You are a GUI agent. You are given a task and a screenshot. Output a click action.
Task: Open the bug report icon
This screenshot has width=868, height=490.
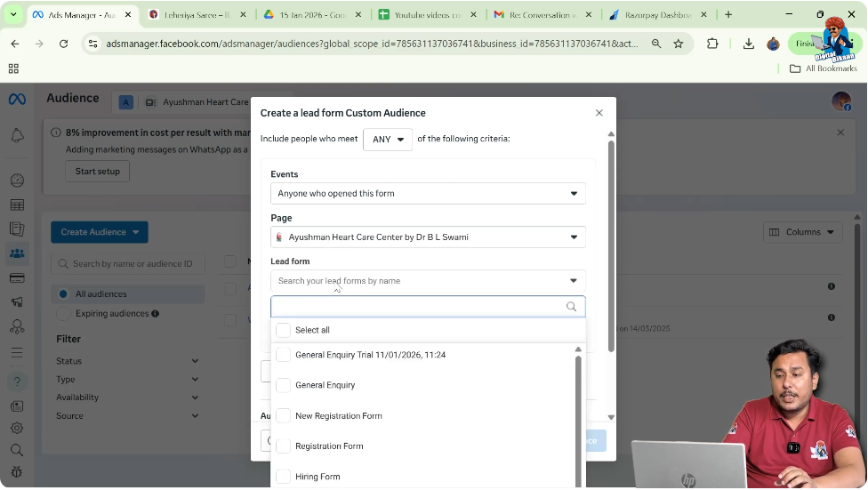tap(17, 472)
